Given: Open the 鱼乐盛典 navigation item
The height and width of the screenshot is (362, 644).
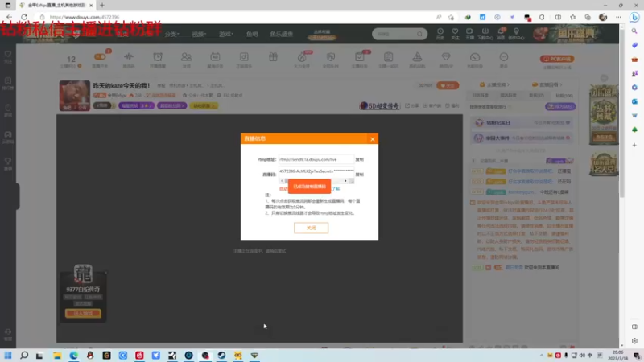Looking at the screenshot, I should [x=281, y=34].
